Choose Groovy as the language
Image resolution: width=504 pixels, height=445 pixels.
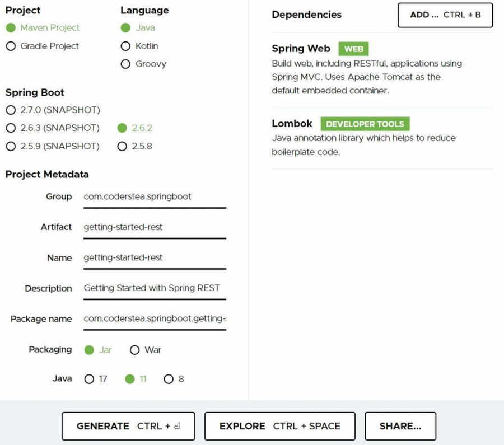(x=125, y=64)
